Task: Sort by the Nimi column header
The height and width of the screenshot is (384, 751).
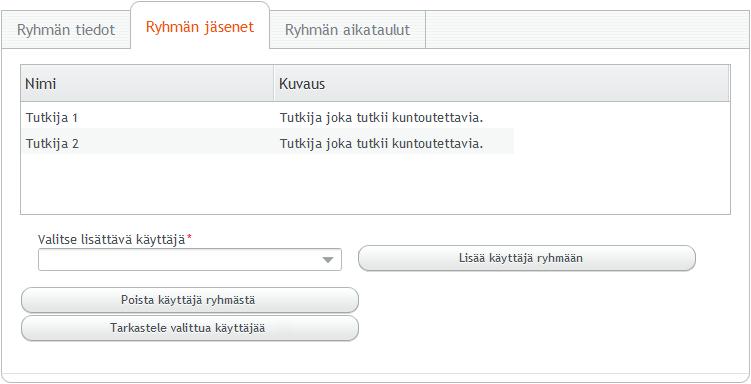Action: pyautogui.click(x=147, y=83)
